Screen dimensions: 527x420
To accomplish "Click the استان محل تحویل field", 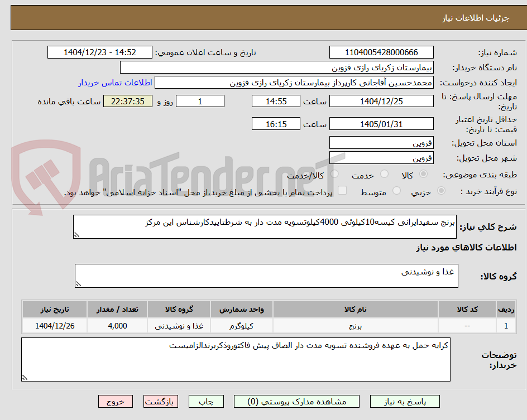I will [381, 143].
